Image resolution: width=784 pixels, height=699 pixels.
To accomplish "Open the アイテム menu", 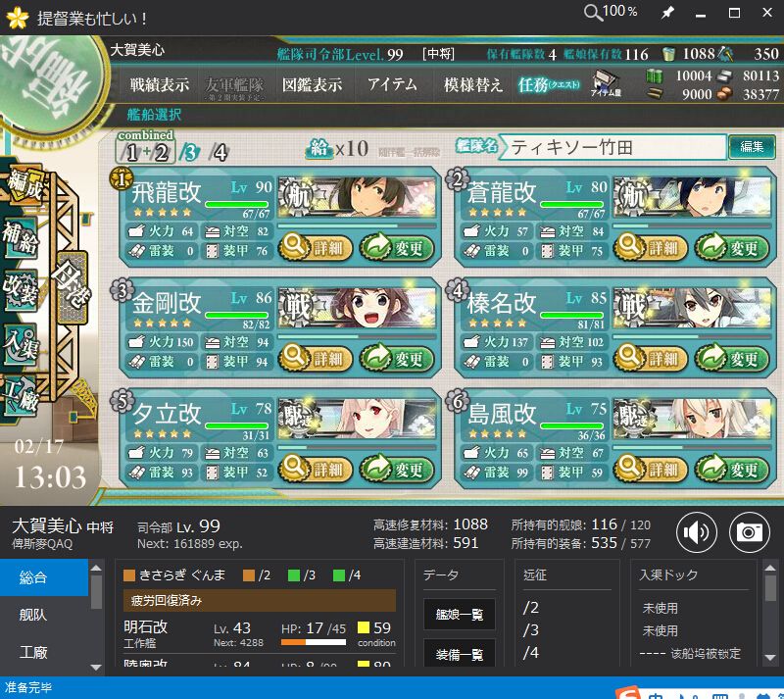I will (392, 84).
